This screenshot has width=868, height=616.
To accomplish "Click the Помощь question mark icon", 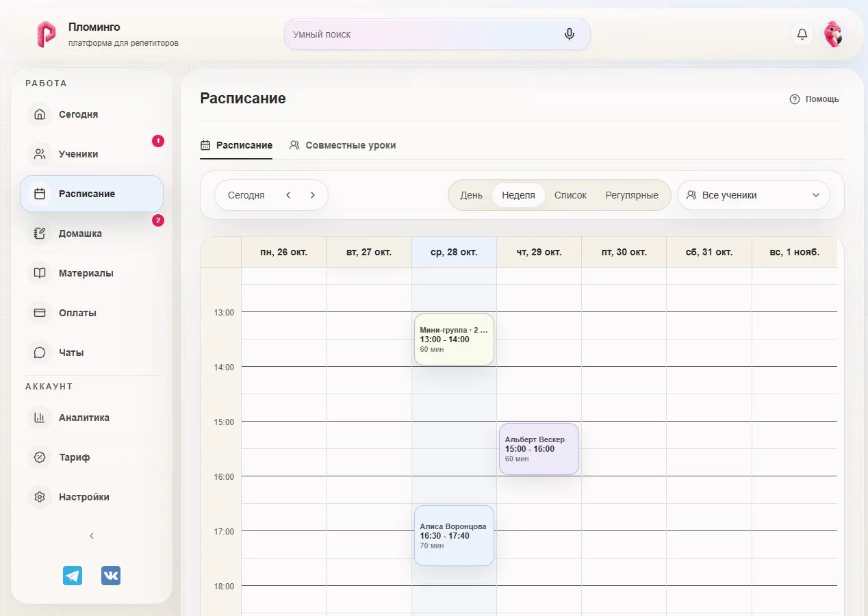I will click(x=795, y=99).
